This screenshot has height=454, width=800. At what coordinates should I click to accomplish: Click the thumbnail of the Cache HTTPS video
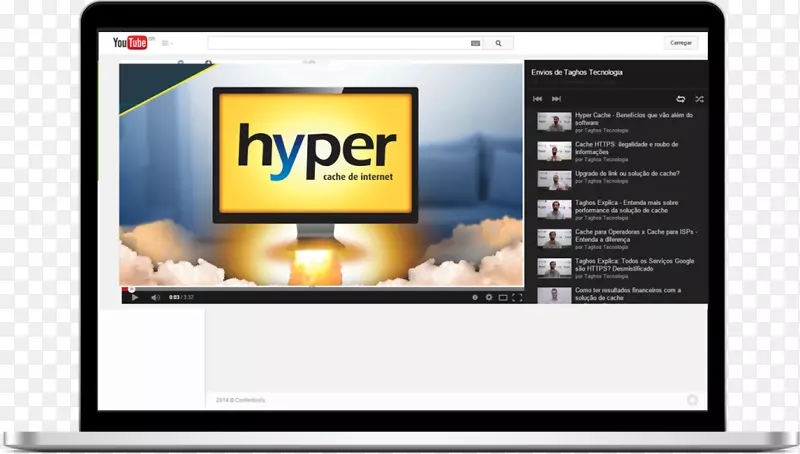coord(554,151)
